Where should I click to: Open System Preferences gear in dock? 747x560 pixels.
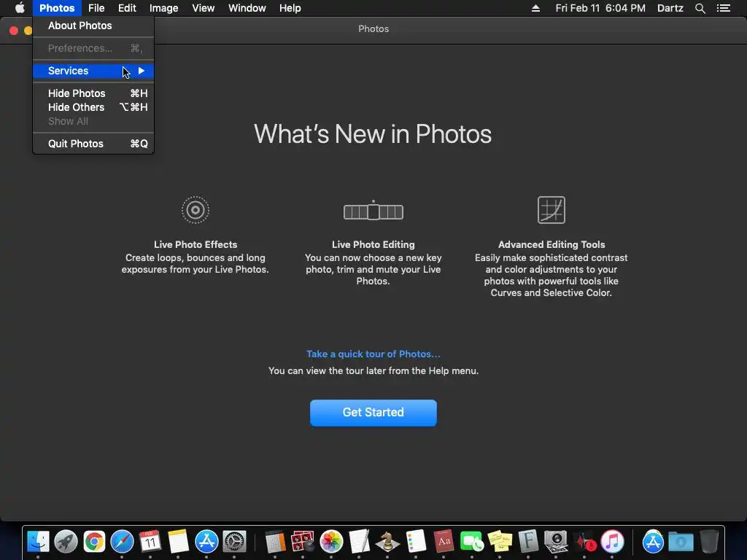click(234, 542)
